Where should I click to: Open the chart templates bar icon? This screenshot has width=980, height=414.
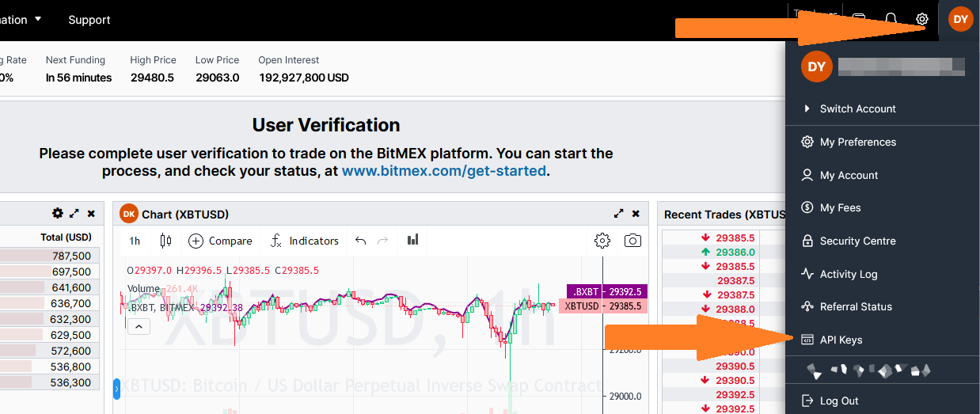click(x=412, y=241)
